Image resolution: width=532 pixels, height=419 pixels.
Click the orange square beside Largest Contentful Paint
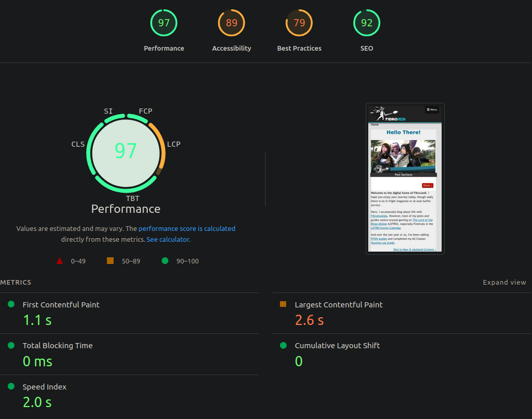283,304
